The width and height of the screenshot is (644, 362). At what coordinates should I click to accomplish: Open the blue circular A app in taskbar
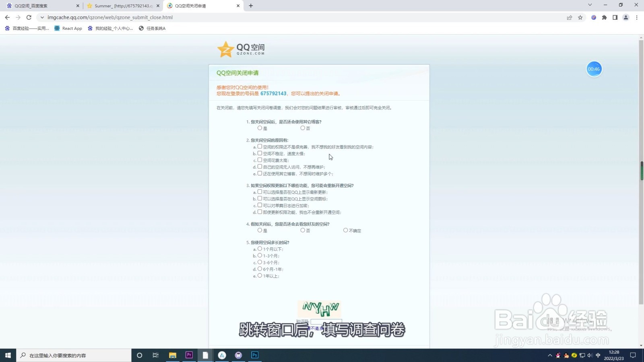click(x=222, y=355)
